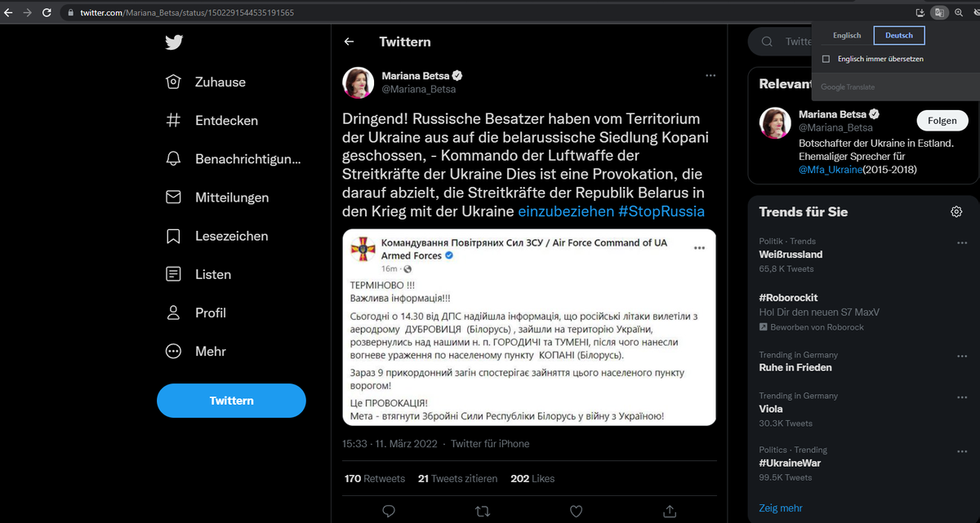Open options for Viola trend

pos(961,397)
